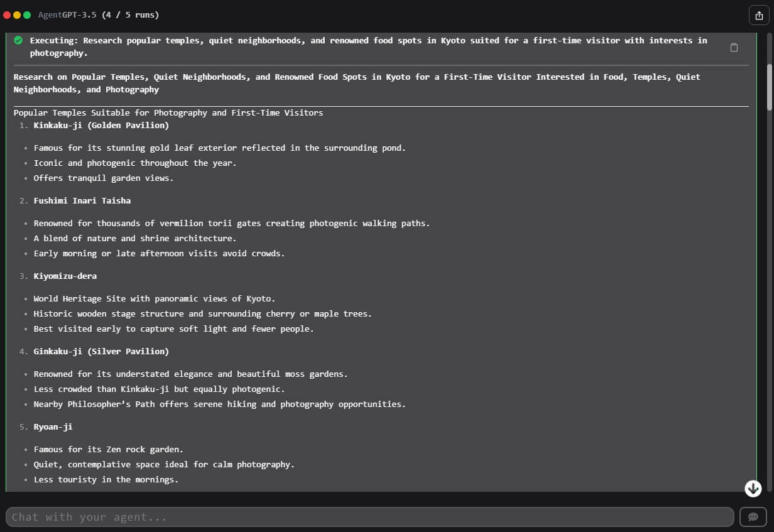This screenshot has width=774, height=532.
Task: Send message with chat bubble icon
Action: [x=753, y=517]
